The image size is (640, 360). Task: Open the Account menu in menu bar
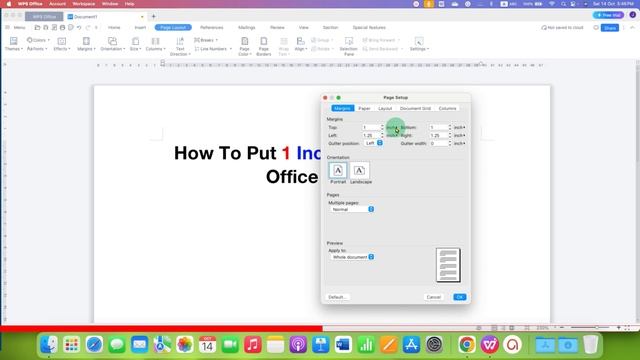(57, 4)
